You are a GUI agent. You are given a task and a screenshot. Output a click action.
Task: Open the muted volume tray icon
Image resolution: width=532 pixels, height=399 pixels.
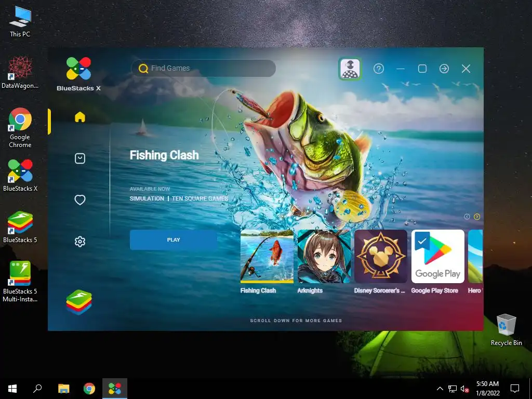point(465,389)
